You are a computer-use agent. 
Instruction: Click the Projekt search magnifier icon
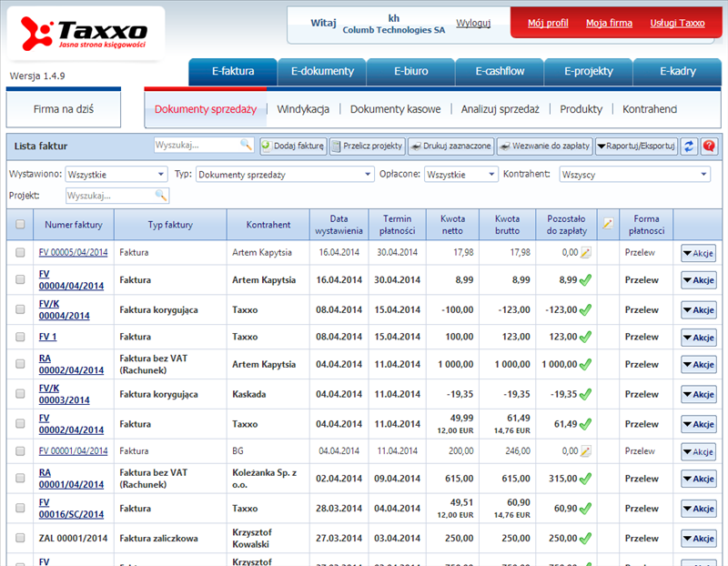(x=161, y=196)
